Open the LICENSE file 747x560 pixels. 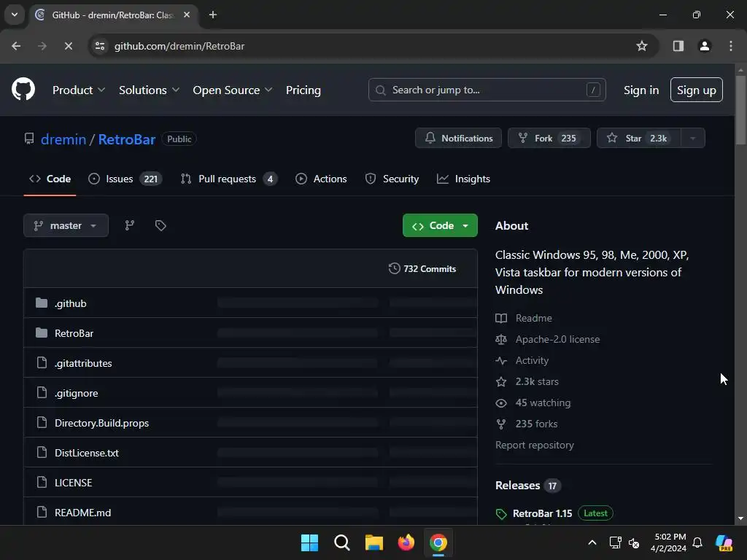tap(74, 483)
